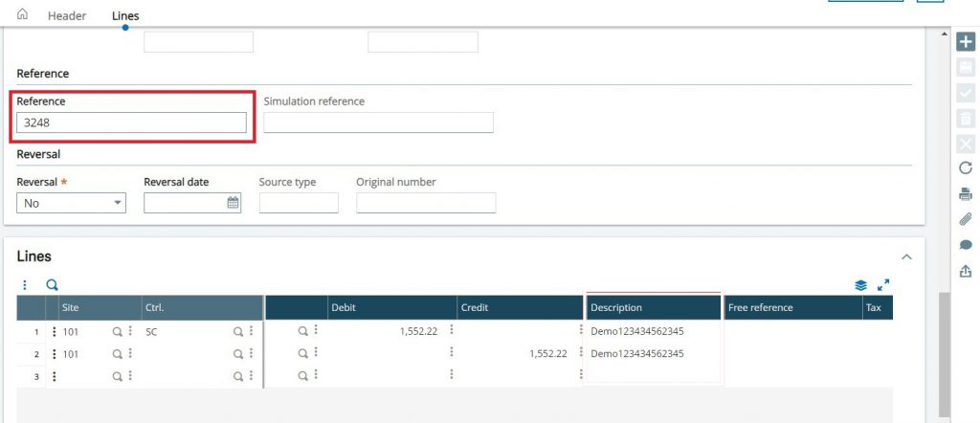
Task: Open Debit cell actions dots in row 1
Action: pyautogui.click(x=451, y=330)
